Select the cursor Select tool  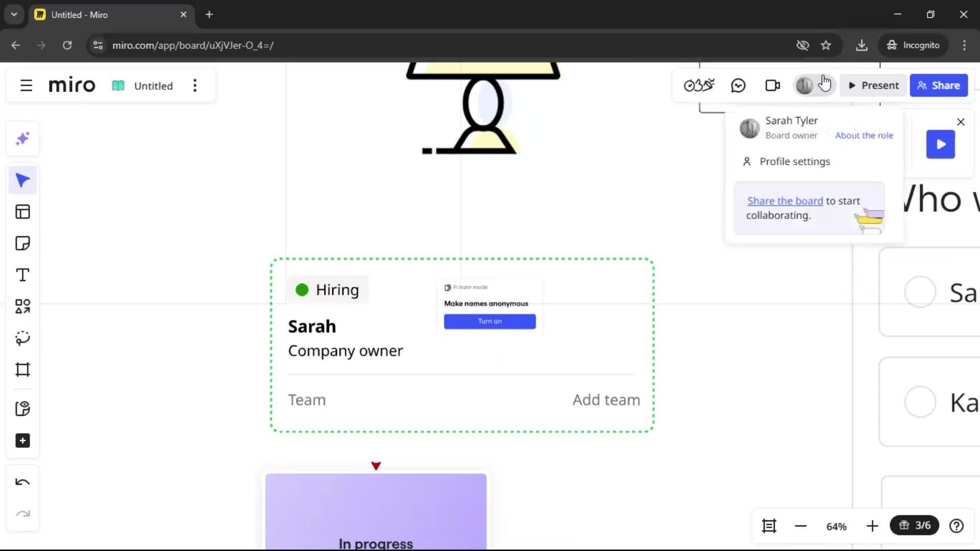(22, 180)
